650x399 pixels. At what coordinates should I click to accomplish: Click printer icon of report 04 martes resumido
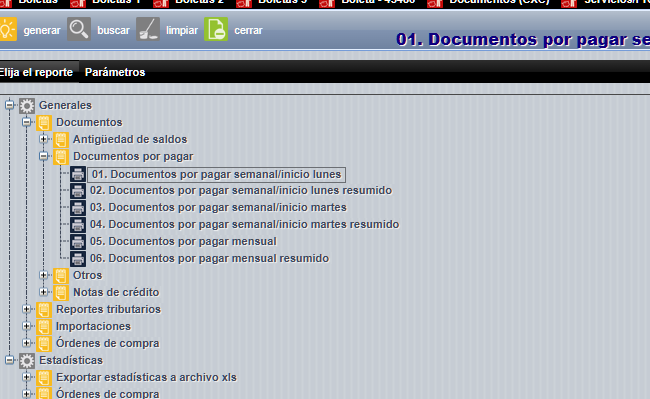[78, 225]
